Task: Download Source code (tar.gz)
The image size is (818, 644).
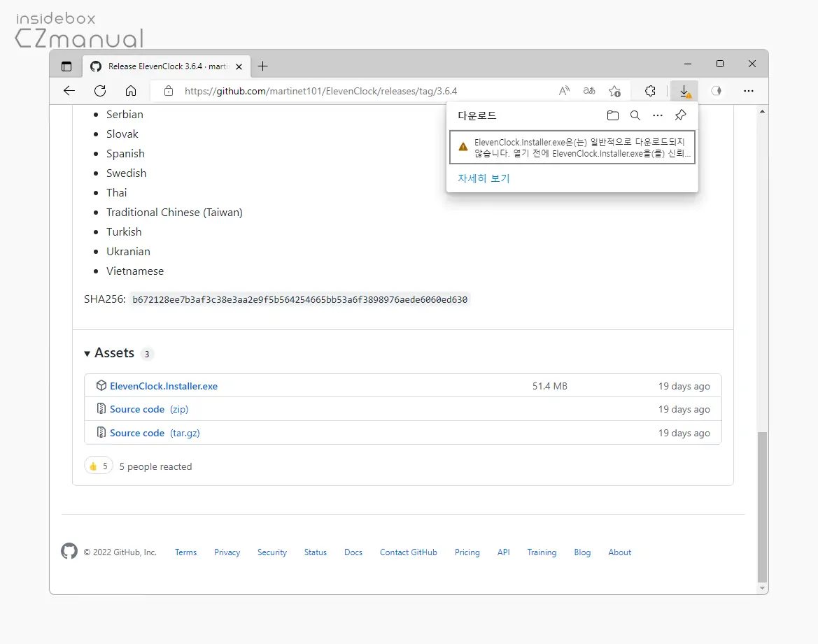Action: (155, 433)
